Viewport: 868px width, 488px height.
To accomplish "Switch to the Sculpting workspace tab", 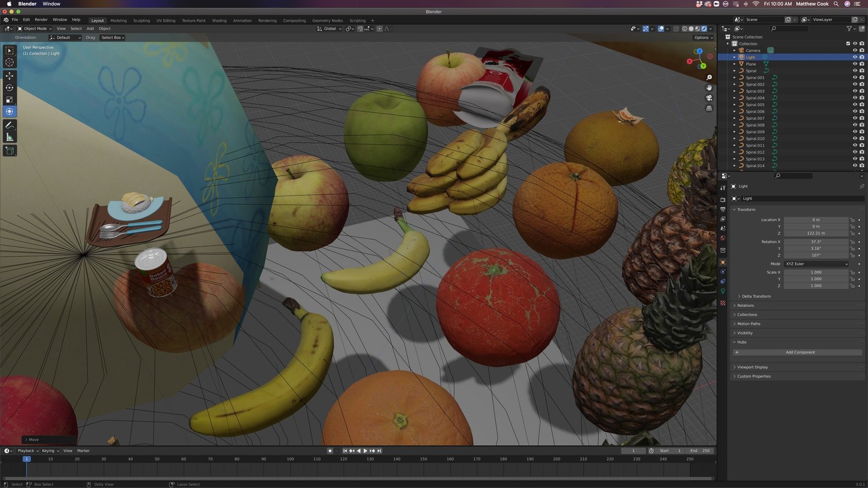I will (x=141, y=20).
